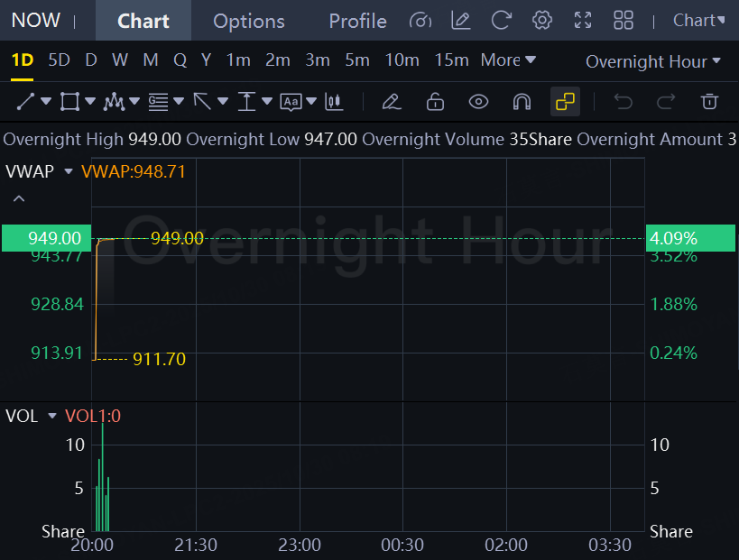Select the M monthly timeframe
739x560 pixels.
pyautogui.click(x=151, y=60)
